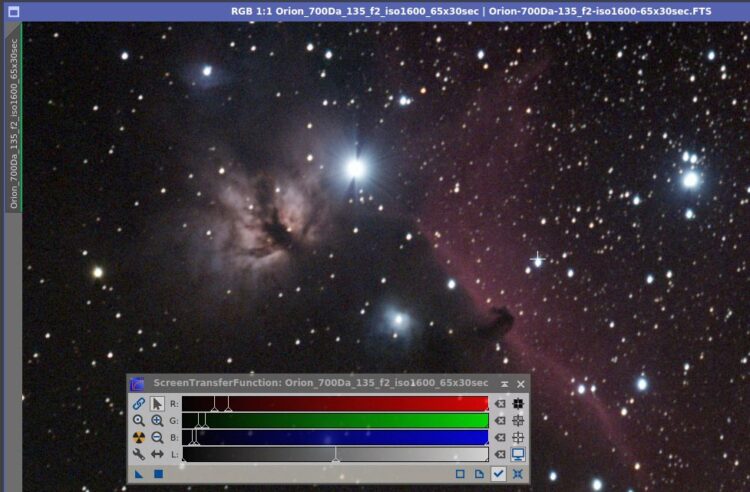Click the zoom 1:1 magnifier icon
Image resolution: width=750 pixels, height=492 pixels.
coord(139,421)
